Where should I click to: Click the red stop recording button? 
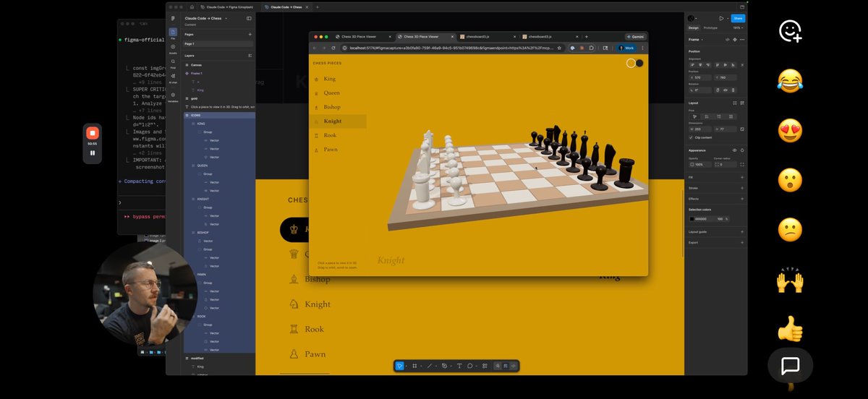click(92, 133)
